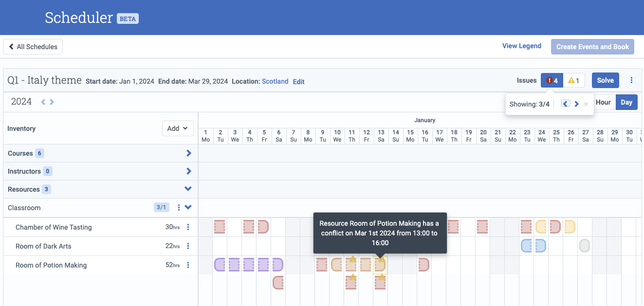Click the Solve button
Viewport: 644px width, 306px height.
pos(606,80)
